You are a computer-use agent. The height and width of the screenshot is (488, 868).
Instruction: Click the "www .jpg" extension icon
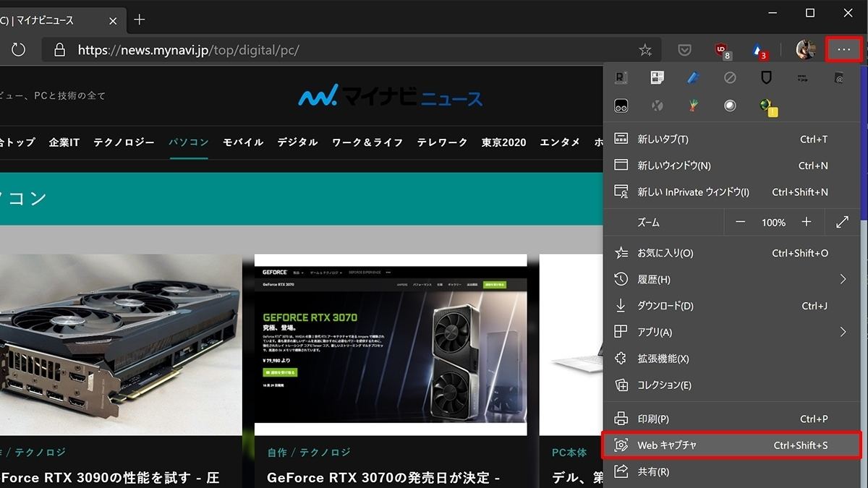click(x=803, y=77)
